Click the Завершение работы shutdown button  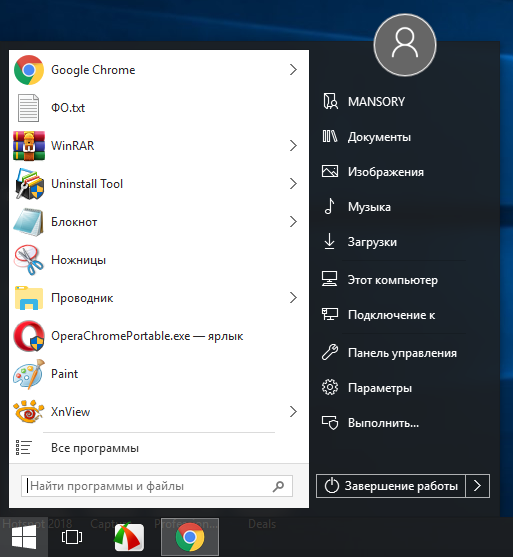pyautogui.click(x=391, y=486)
